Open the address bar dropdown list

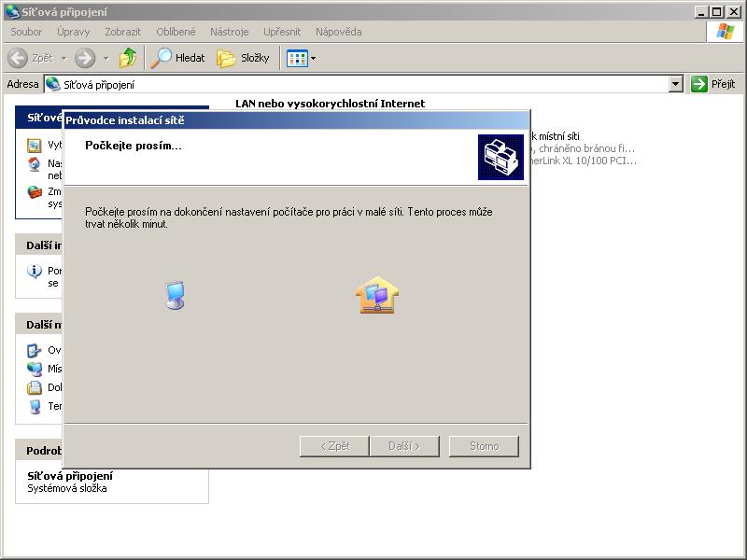coord(676,84)
